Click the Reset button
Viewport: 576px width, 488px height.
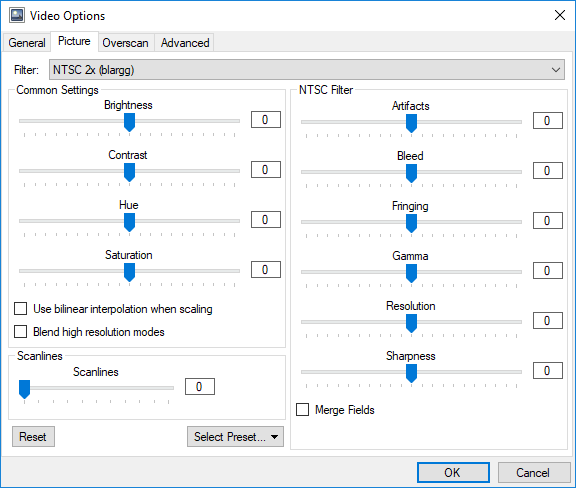click(x=33, y=437)
